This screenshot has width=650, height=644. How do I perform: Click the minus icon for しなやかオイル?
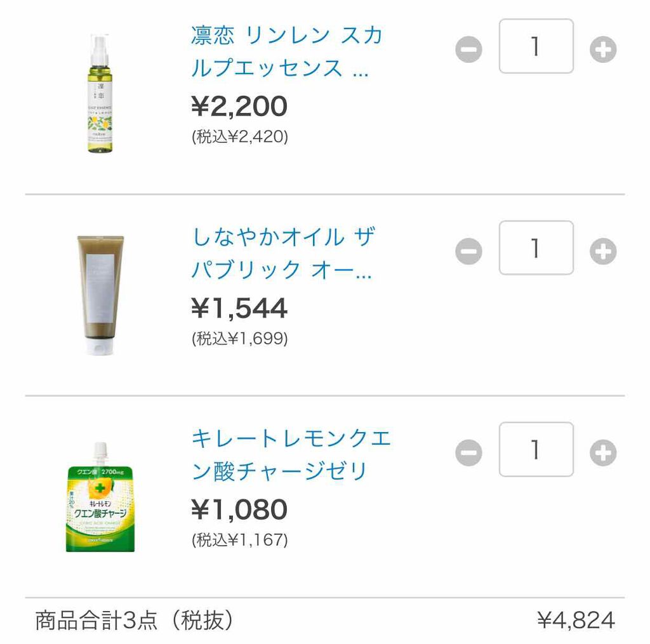(x=468, y=249)
